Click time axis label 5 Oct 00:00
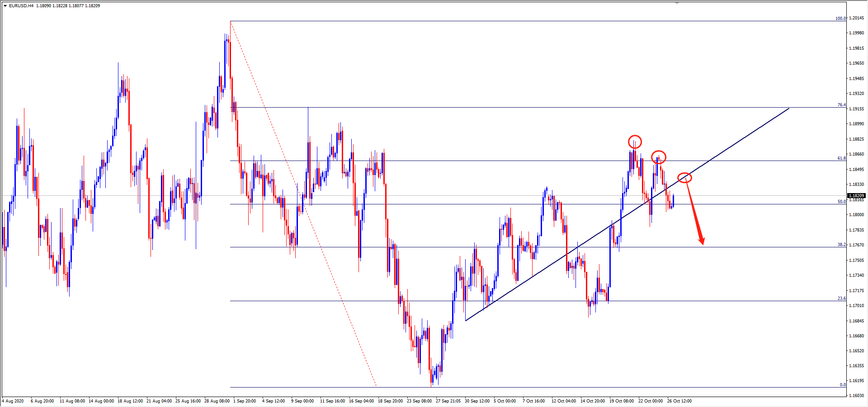868x407 pixels. [505, 401]
